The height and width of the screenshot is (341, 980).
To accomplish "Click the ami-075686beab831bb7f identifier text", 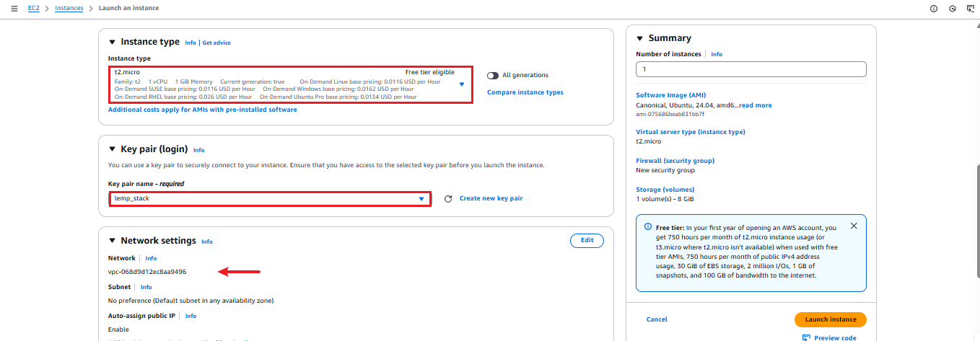I will (670, 114).
